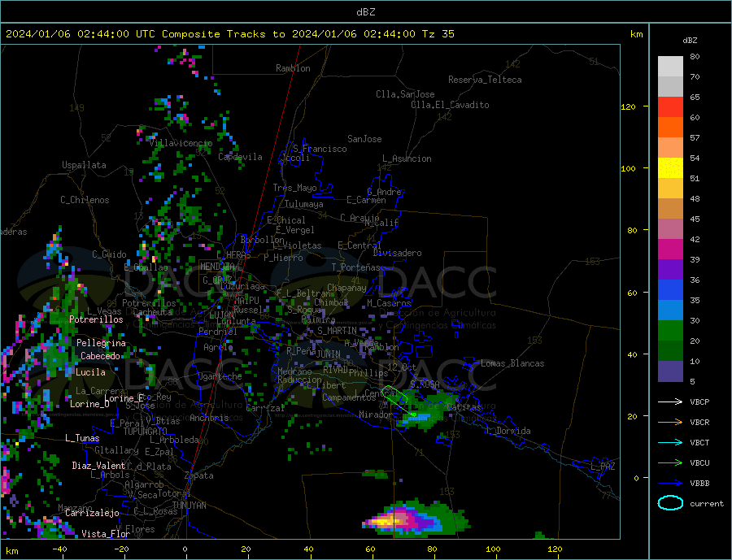Select the magenta 42 dBZ color swatch
Viewport: 732px width, 560px height.
tap(670, 250)
